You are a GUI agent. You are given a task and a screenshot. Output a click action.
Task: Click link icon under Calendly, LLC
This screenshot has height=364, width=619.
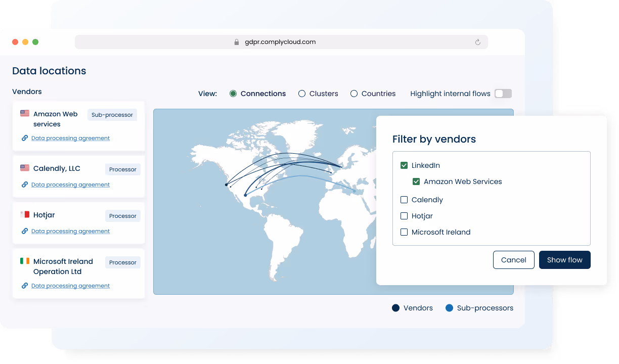click(24, 185)
